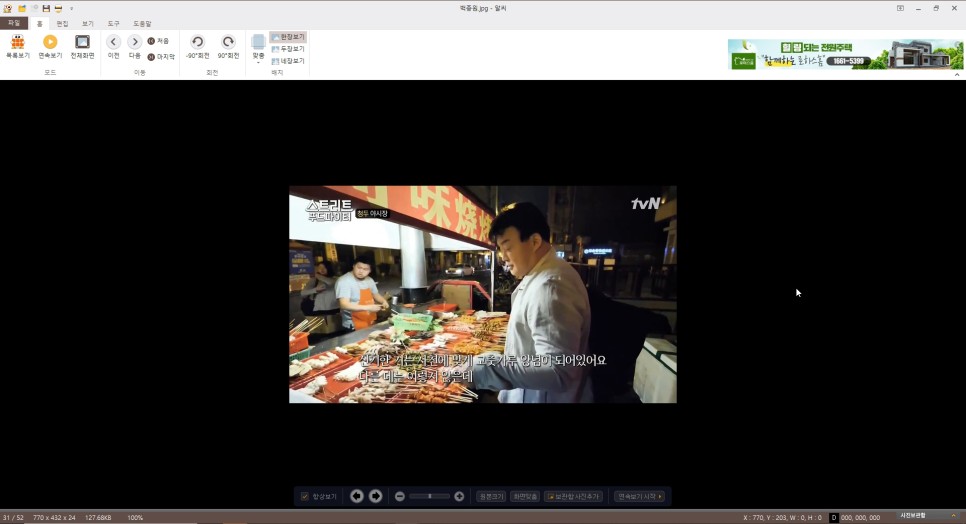
Task: Click the save quick-access icon
Action: pos(46,8)
